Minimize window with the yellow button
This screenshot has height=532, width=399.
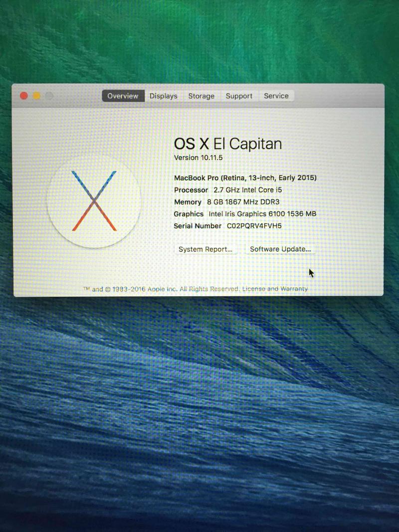tap(36, 96)
